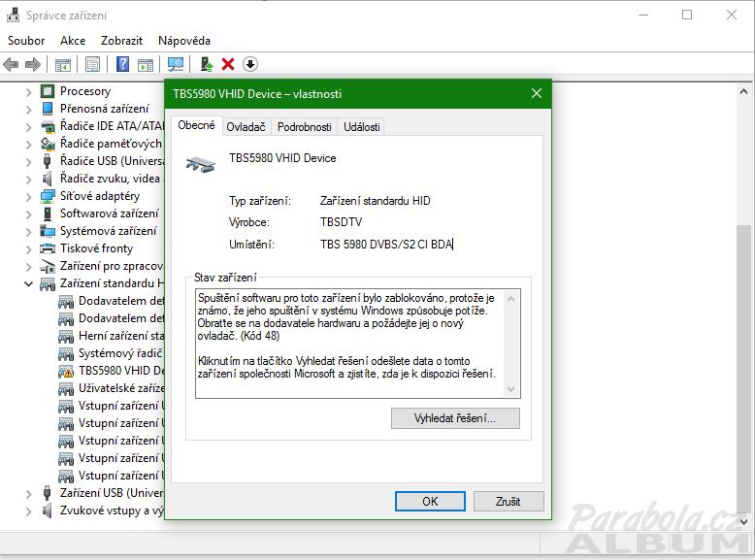Click the status box scroll-down arrow
The width and height of the screenshot is (755, 560).
tap(510, 388)
